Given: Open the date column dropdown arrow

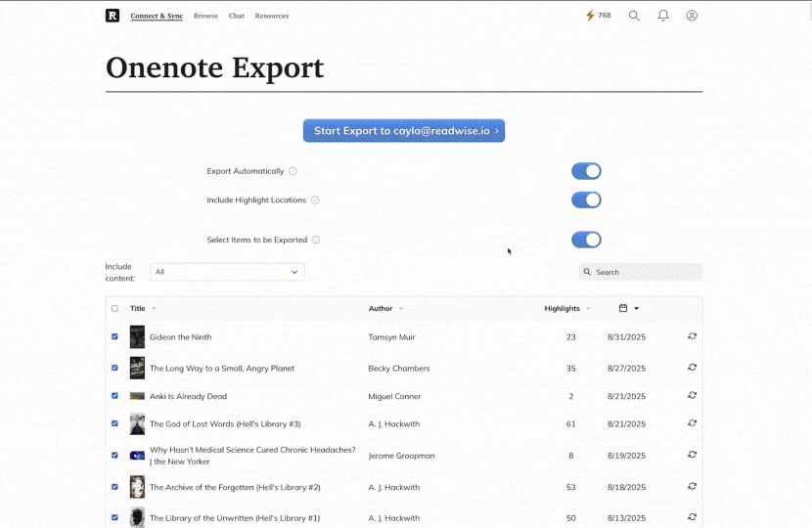Looking at the screenshot, I should tap(637, 309).
